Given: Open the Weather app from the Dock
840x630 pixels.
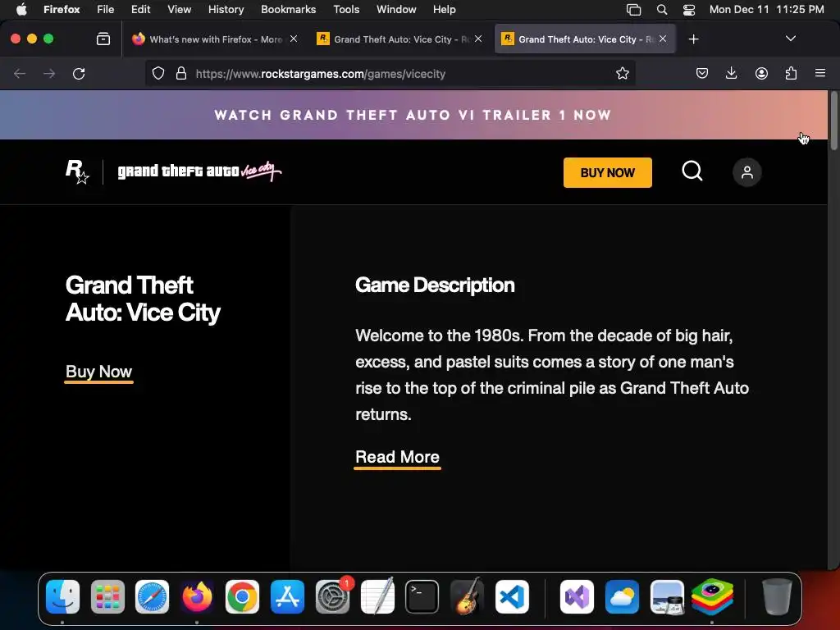Looking at the screenshot, I should coord(622,596).
